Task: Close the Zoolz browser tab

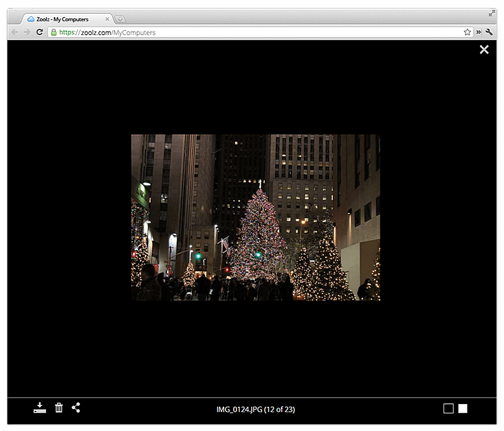Action: (x=108, y=19)
